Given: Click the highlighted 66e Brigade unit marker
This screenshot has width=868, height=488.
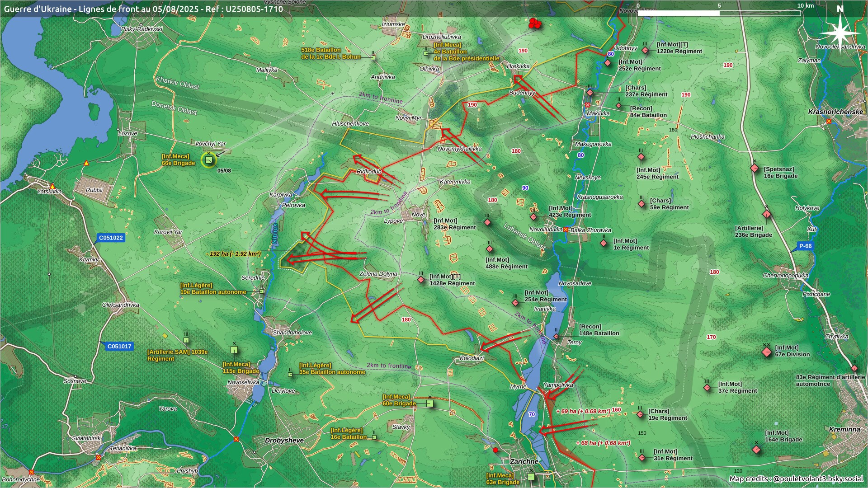Looking at the screenshot, I should tap(208, 160).
